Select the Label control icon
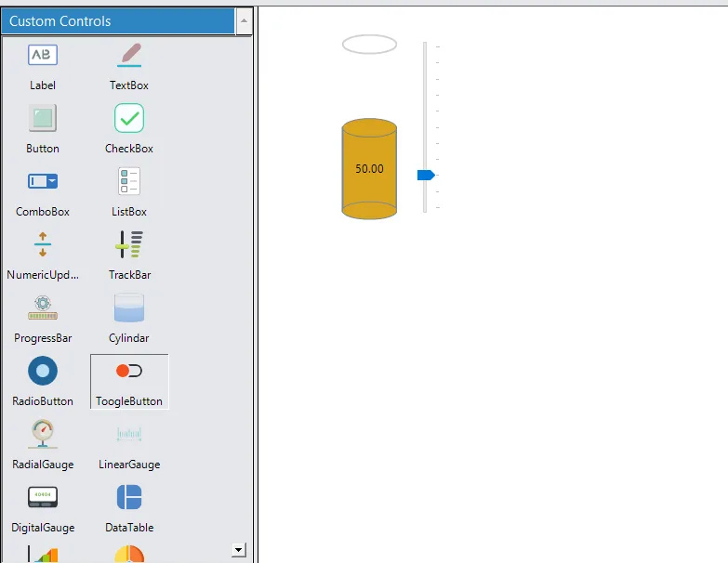Screen dimensions: 728x563 pyautogui.click(x=43, y=55)
